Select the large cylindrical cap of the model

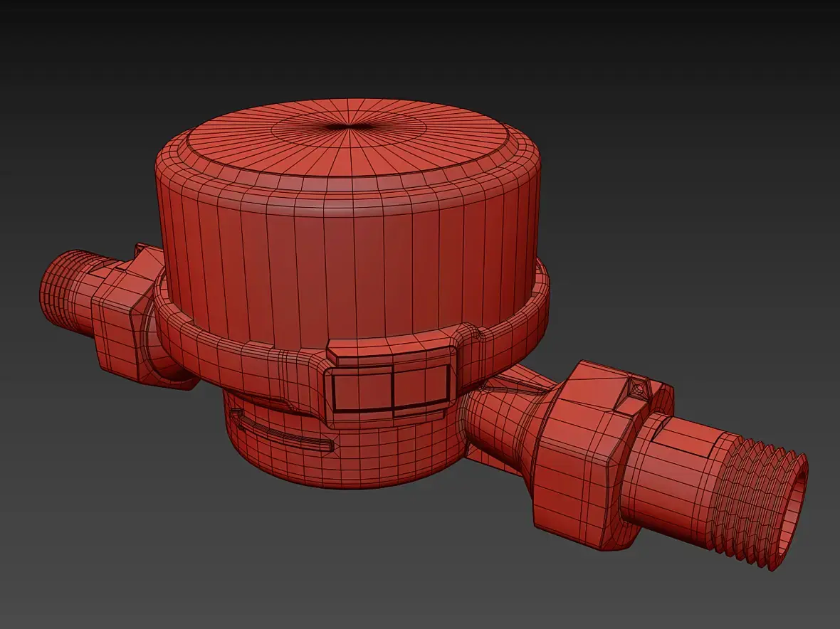tap(348, 225)
